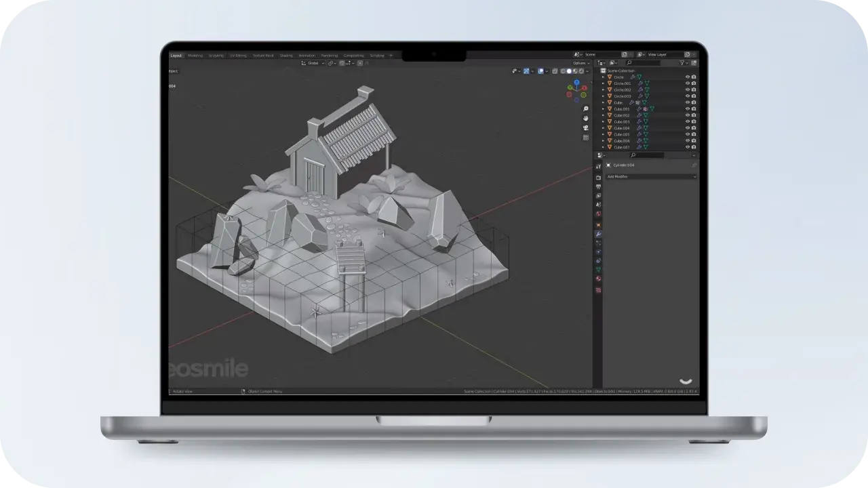This screenshot has width=868, height=488.
Task: Hide Circle object via its eye icon
Action: pyautogui.click(x=688, y=77)
